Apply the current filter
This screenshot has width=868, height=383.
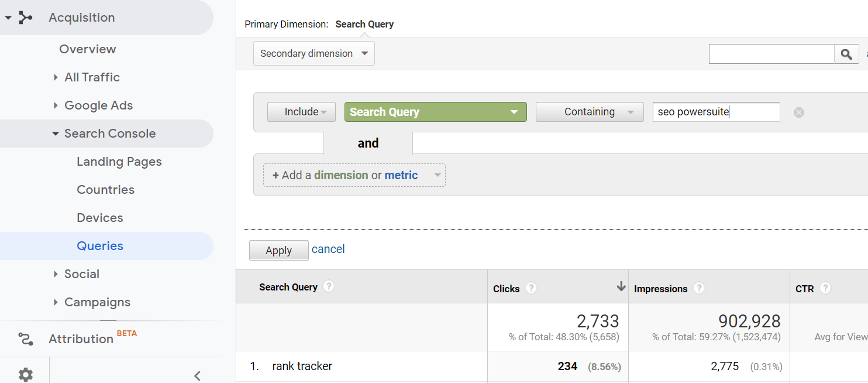coord(278,250)
